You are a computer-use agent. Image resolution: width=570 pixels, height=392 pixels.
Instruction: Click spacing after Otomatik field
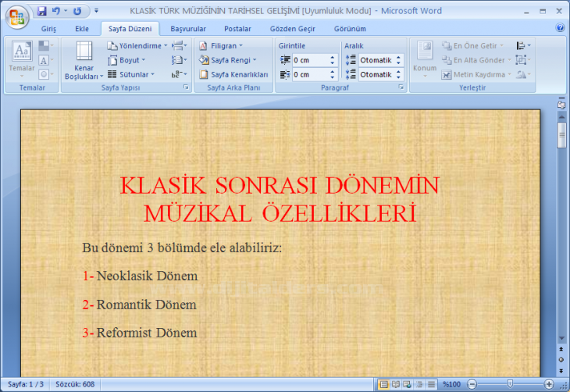[x=376, y=74]
